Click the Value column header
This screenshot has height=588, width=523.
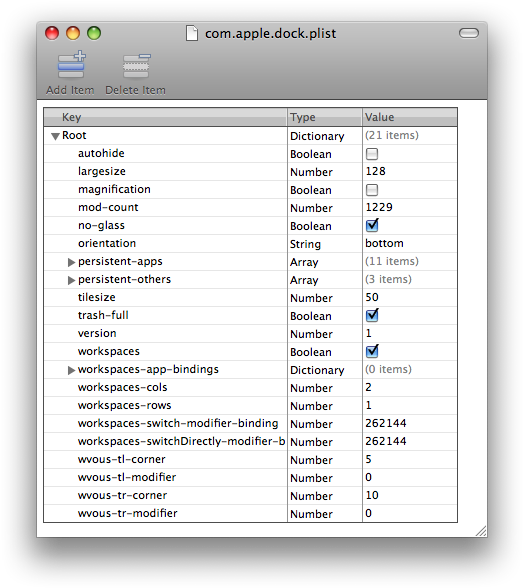pyautogui.click(x=410, y=117)
